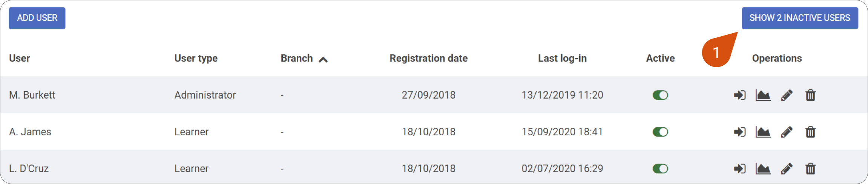Log in as M. Burkett icon
The image size is (868, 184).
coord(739,95)
